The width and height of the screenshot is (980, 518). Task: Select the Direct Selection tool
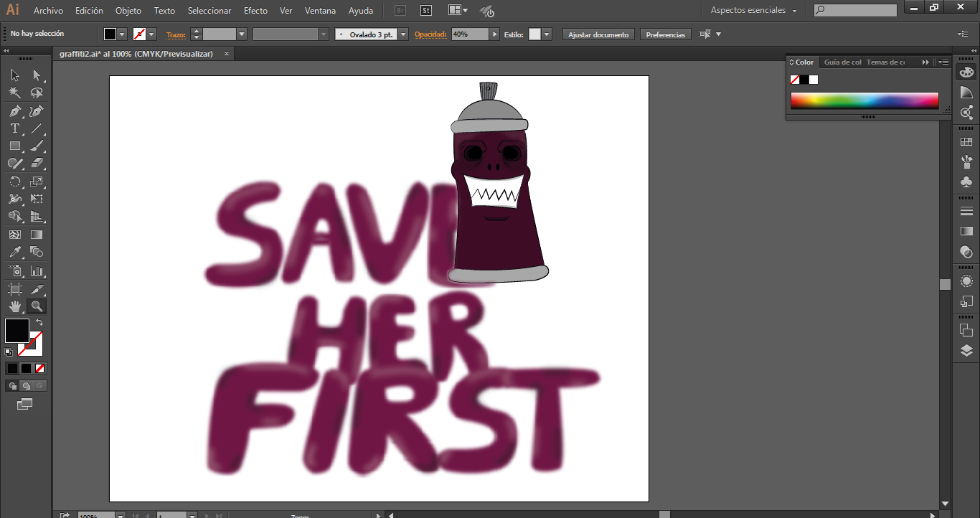click(x=37, y=75)
